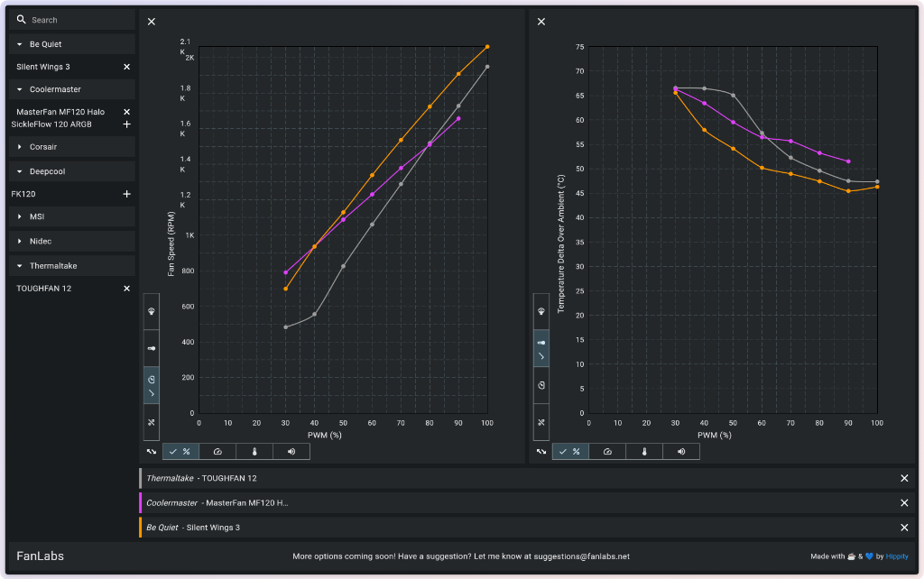This screenshot has width=924, height=579.
Task: Select thermometer y-axis icon in fan speed chart
Action: click(152, 348)
